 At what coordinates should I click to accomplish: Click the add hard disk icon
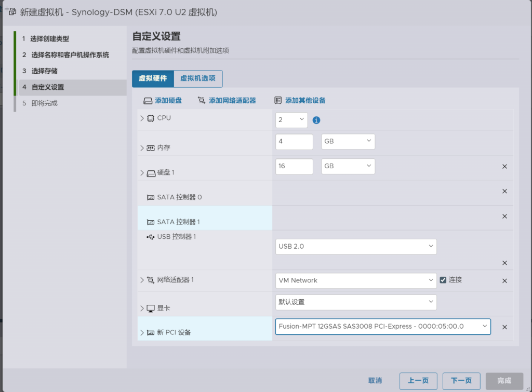coord(148,101)
